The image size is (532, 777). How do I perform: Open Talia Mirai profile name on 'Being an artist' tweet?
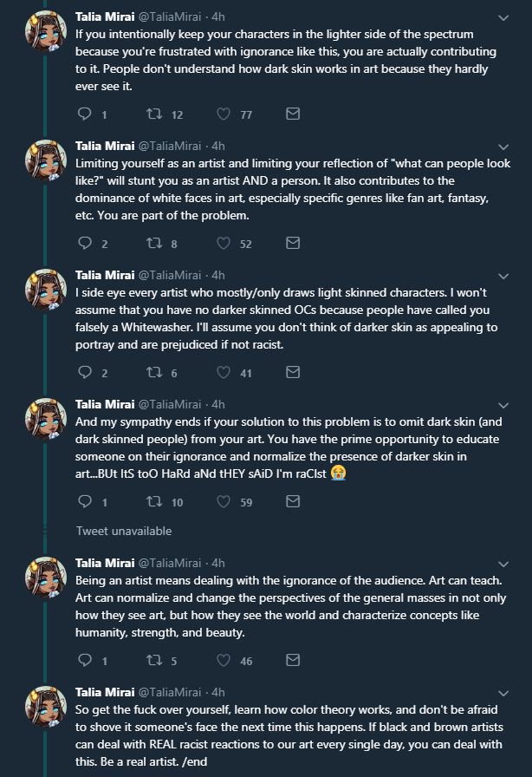(x=105, y=563)
